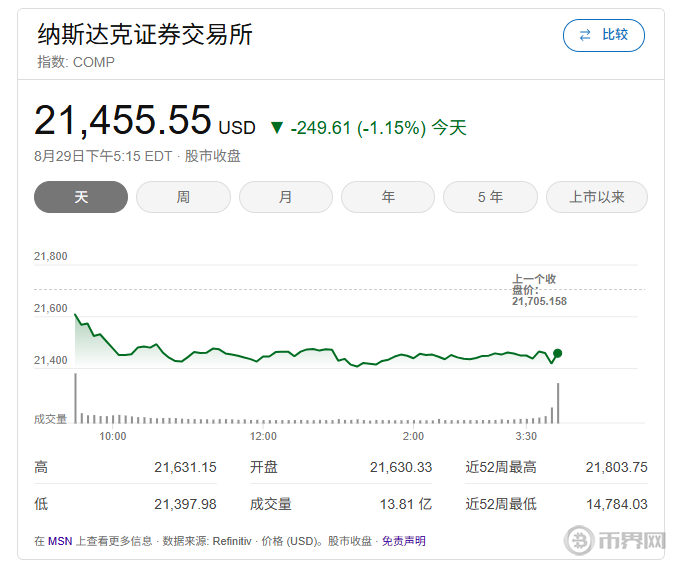The image size is (677, 568).
Task: Click the 2:00 time axis marker
Action: (413, 436)
